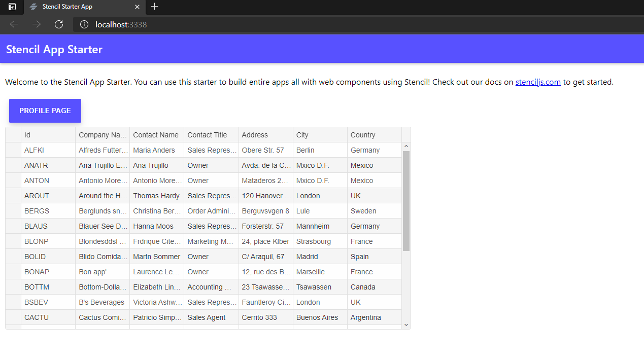Sort by Address column header
Image resolution: width=644 pixels, height=362 pixels.
266,135
